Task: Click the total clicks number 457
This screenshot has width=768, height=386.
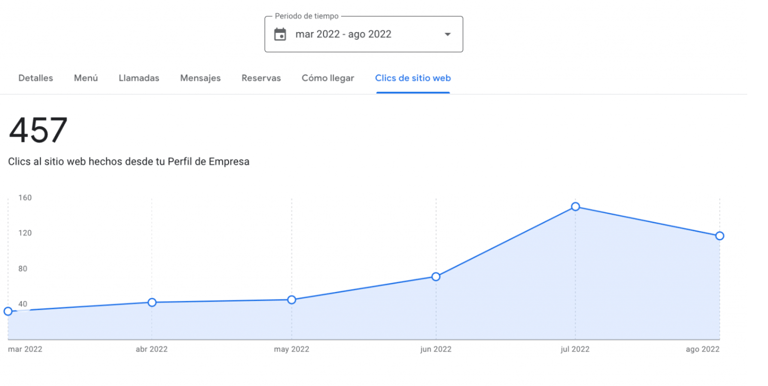Action: coord(38,130)
